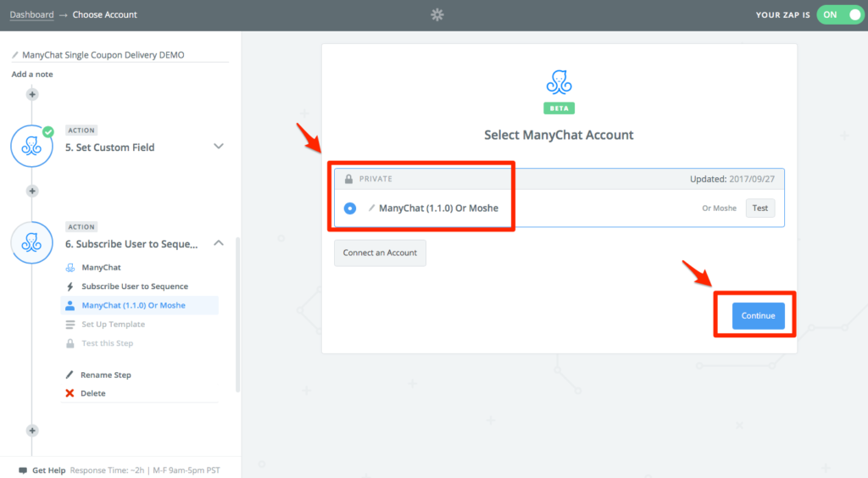Click the blue Continue button
The width and height of the screenshot is (868, 478).
tap(759, 316)
